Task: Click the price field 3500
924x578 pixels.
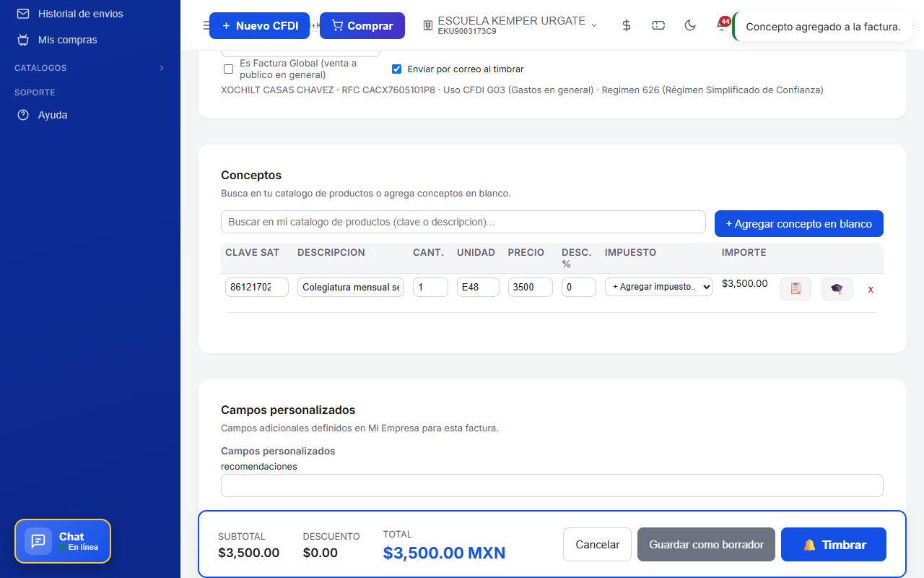Action: (x=531, y=287)
